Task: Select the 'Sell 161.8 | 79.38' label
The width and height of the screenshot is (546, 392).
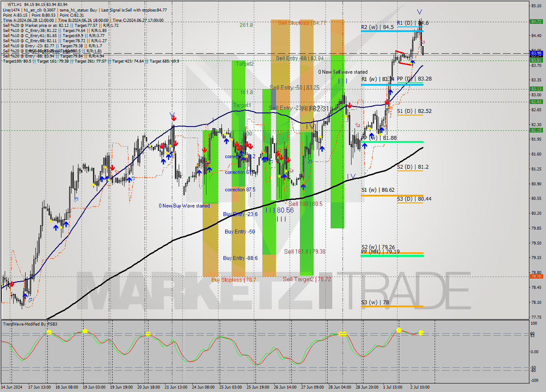Action: coord(305,252)
